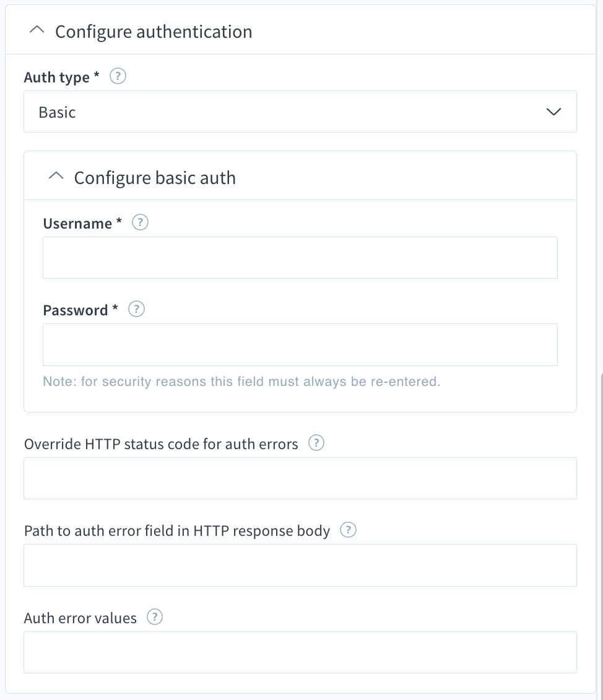Collapse the Configure authentication section chevron
This screenshot has height=700, width=603.
37,30
